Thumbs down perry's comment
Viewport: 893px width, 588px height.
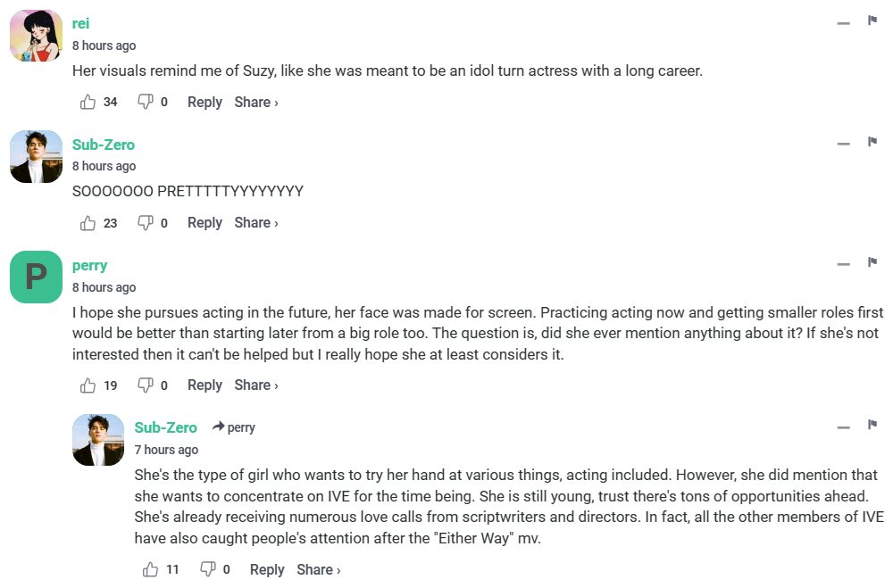pos(145,385)
